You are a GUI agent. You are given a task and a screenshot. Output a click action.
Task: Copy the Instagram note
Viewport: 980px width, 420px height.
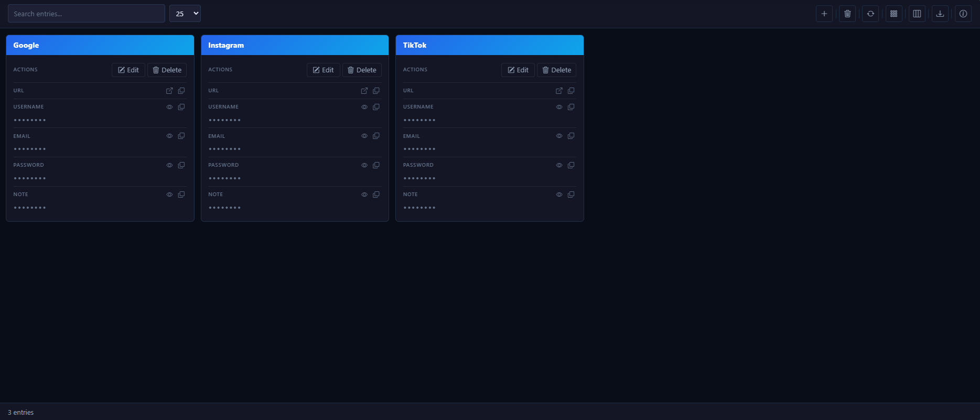point(376,195)
